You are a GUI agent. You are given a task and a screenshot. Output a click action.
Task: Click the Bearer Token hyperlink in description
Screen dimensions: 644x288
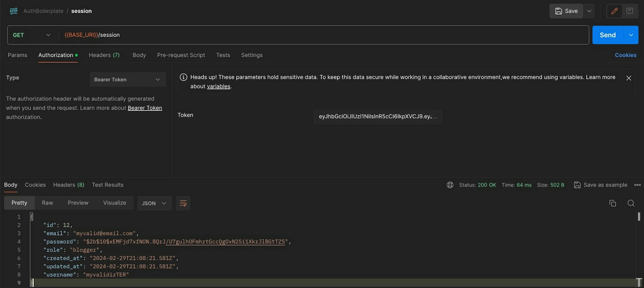tap(145, 108)
